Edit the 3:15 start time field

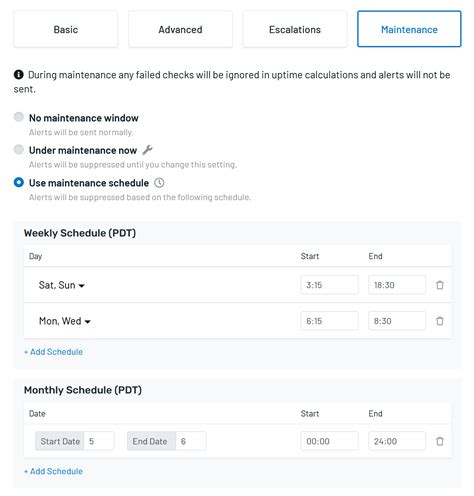pos(330,285)
